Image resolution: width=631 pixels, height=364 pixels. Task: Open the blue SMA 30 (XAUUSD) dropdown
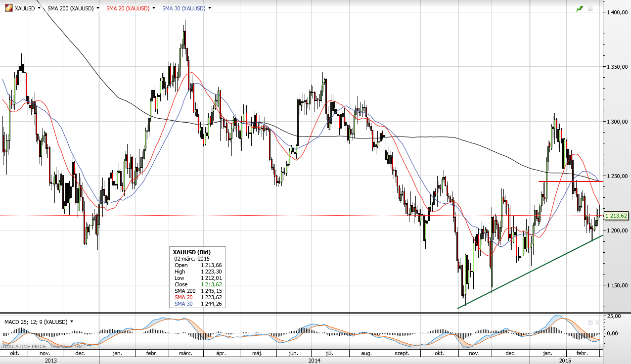[x=210, y=8]
